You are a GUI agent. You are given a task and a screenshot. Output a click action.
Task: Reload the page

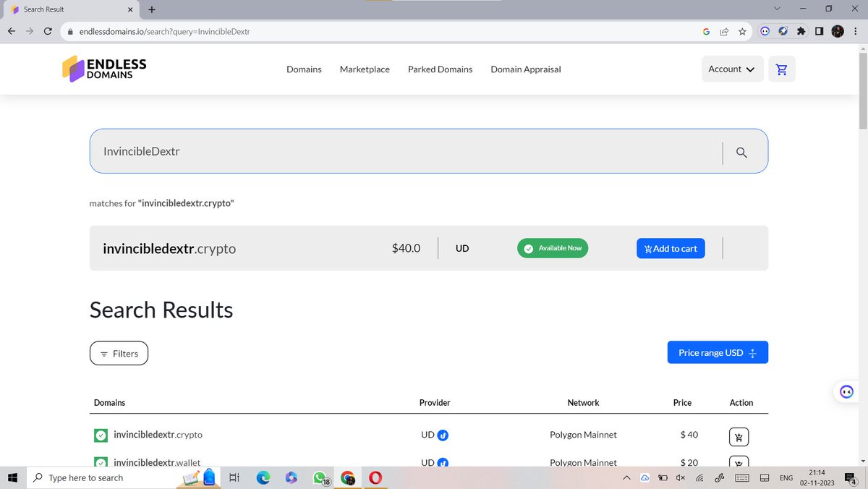pos(48,32)
